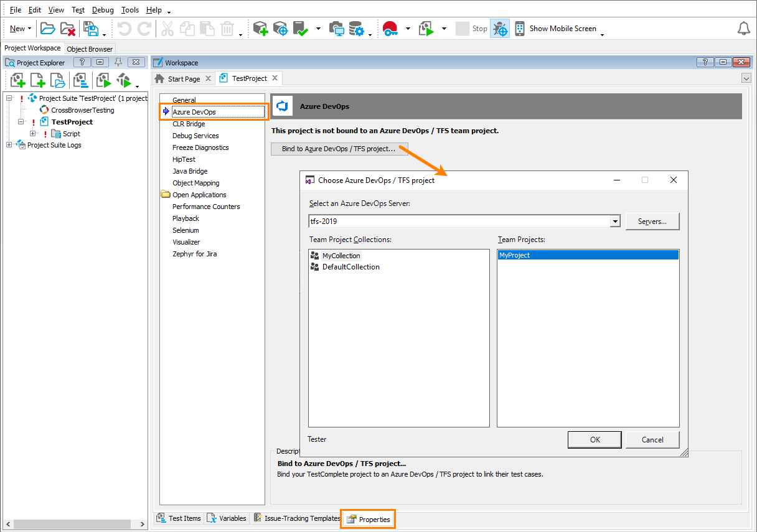Click the red Record test icon

pyautogui.click(x=390, y=29)
